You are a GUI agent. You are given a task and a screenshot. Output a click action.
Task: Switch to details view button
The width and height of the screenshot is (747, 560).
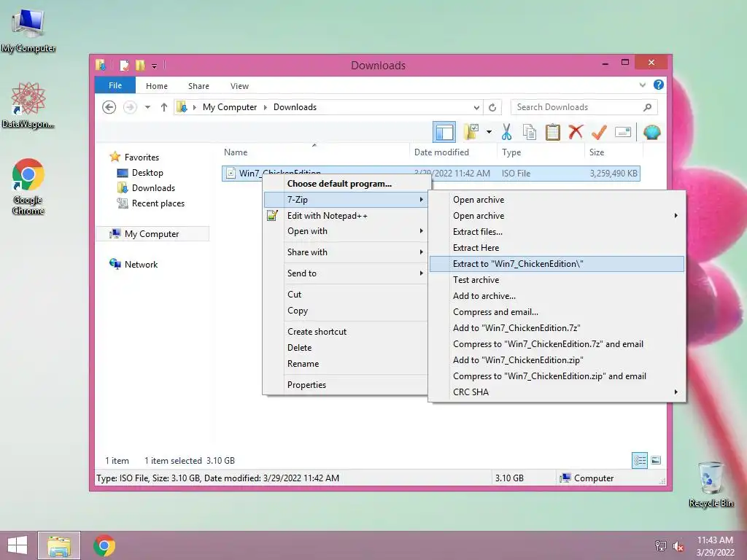(x=639, y=460)
